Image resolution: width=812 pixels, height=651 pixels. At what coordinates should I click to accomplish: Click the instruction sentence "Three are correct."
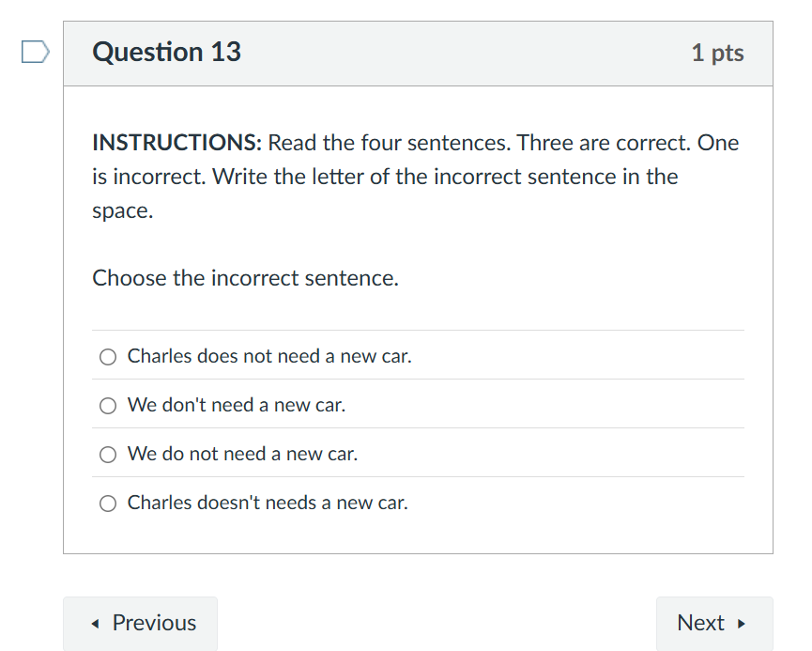(604, 144)
